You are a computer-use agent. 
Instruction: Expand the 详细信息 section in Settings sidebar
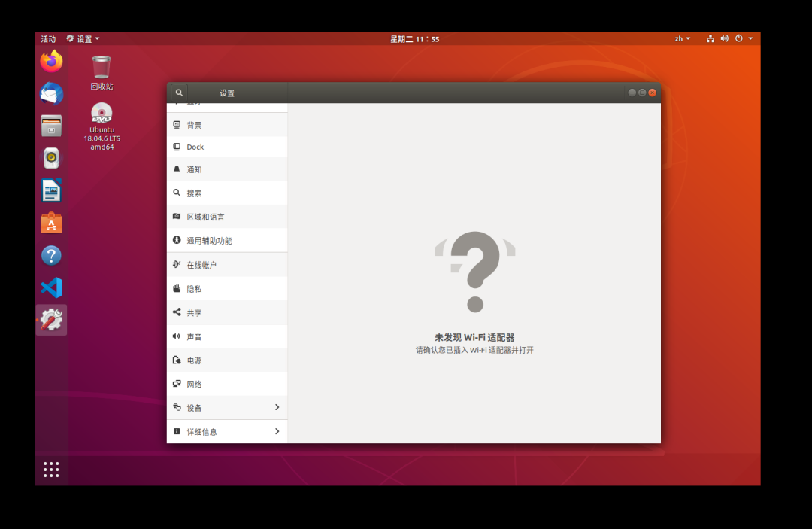point(226,431)
